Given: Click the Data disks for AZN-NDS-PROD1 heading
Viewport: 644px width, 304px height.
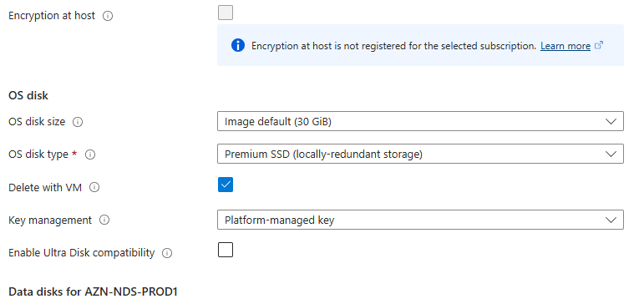Looking at the screenshot, I should pyautogui.click(x=93, y=292).
